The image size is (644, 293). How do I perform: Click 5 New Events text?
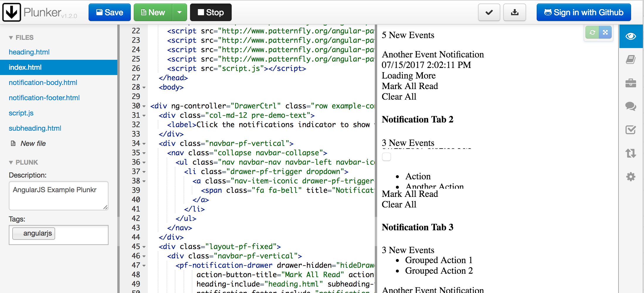[x=408, y=35]
